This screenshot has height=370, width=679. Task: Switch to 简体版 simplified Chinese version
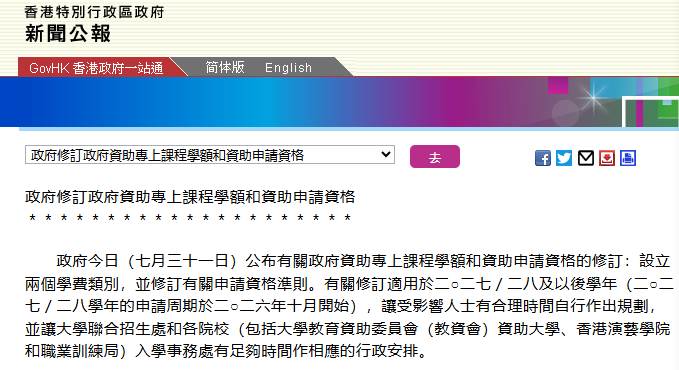pos(225,68)
